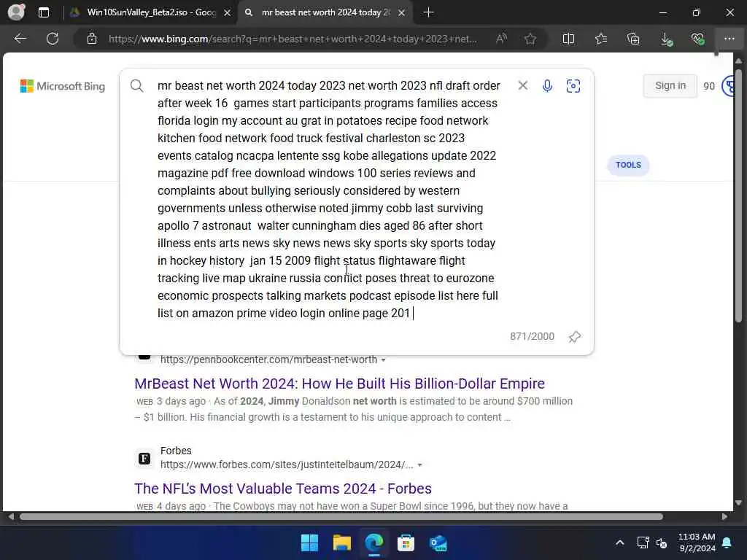Click the scroll down arrow
Image resolution: width=747 pixels, height=560 pixels.
[x=738, y=503]
